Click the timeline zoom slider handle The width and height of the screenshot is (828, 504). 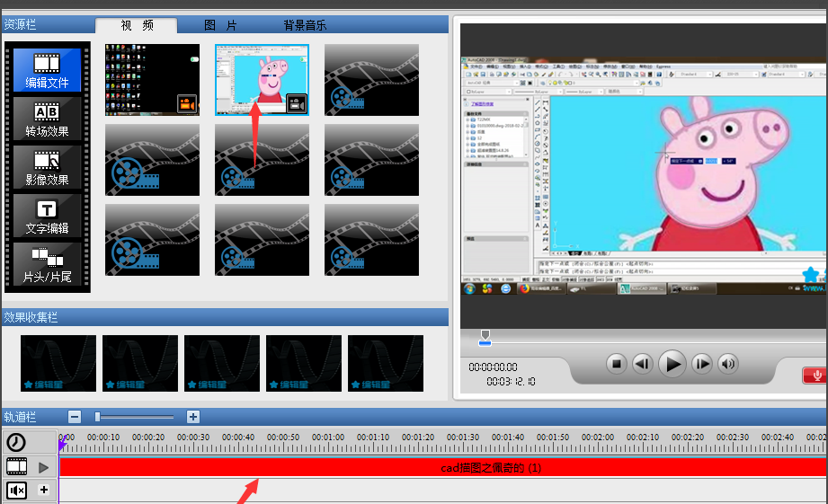coord(97,417)
